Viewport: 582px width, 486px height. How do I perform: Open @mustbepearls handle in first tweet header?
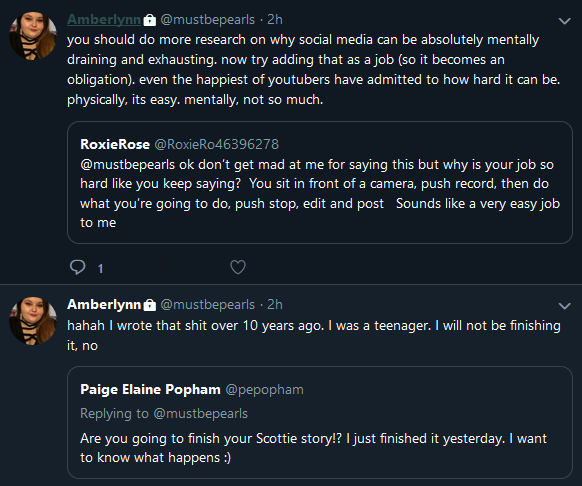click(x=207, y=20)
